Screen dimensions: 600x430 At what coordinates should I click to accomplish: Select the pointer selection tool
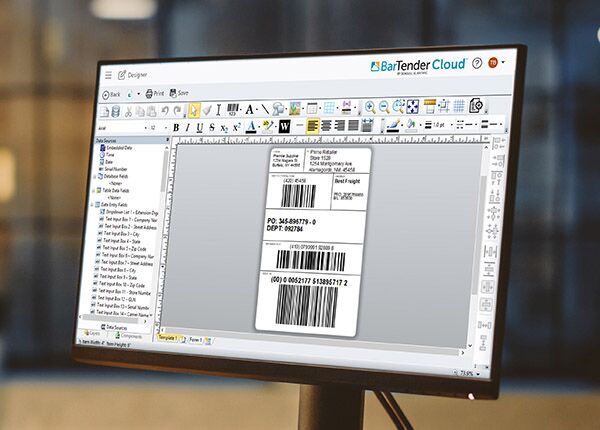(193, 108)
